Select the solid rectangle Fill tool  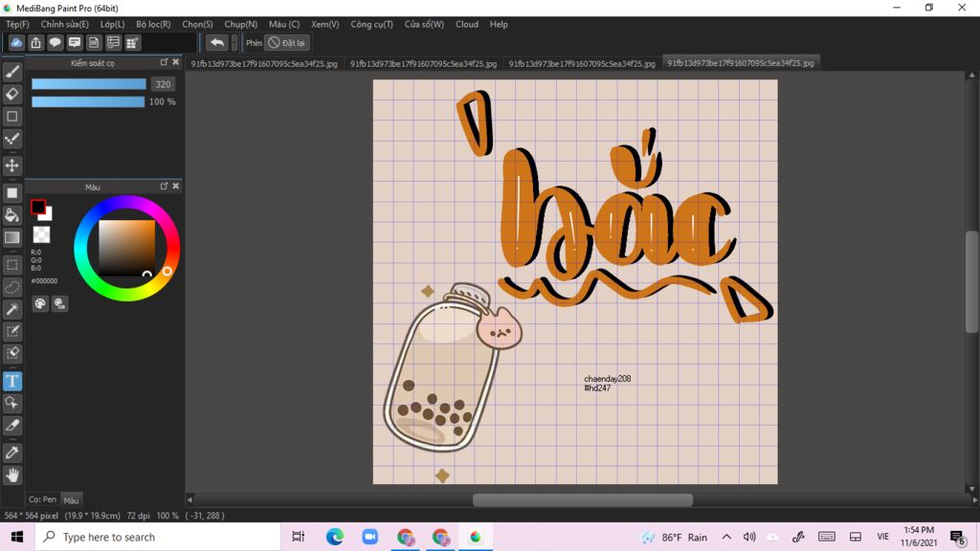(x=11, y=193)
